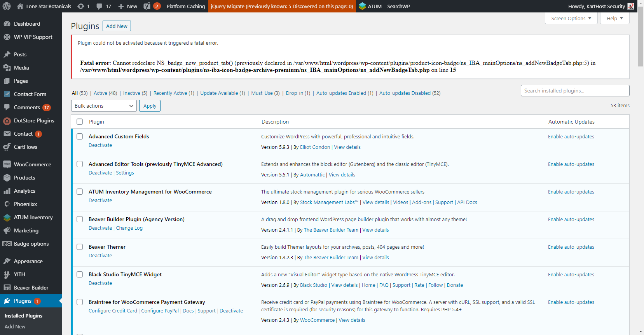Click the Pages sidebar icon
This screenshot has height=335, width=644.
point(7,81)
